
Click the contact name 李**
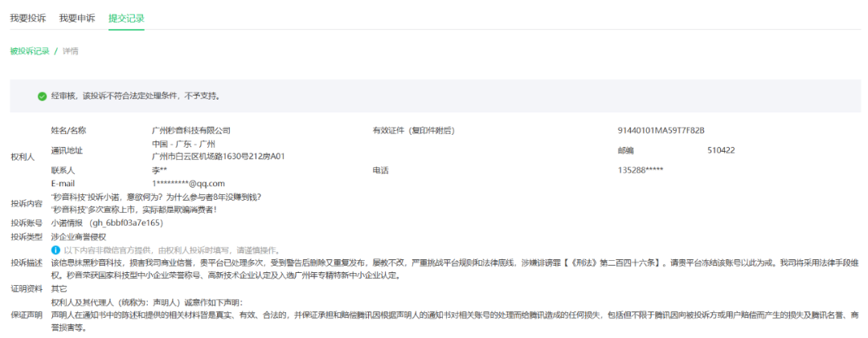pyautogui.click(x=160, y=170)
